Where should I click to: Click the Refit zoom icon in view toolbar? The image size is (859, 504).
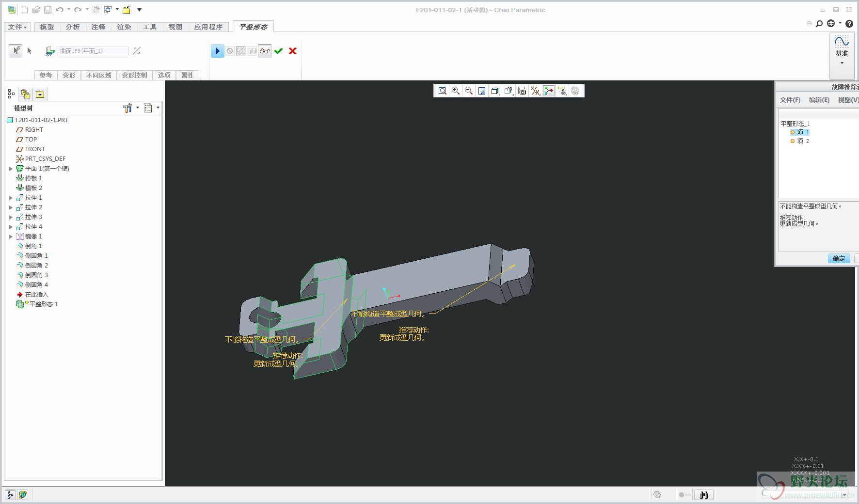(x=442, y=91)
